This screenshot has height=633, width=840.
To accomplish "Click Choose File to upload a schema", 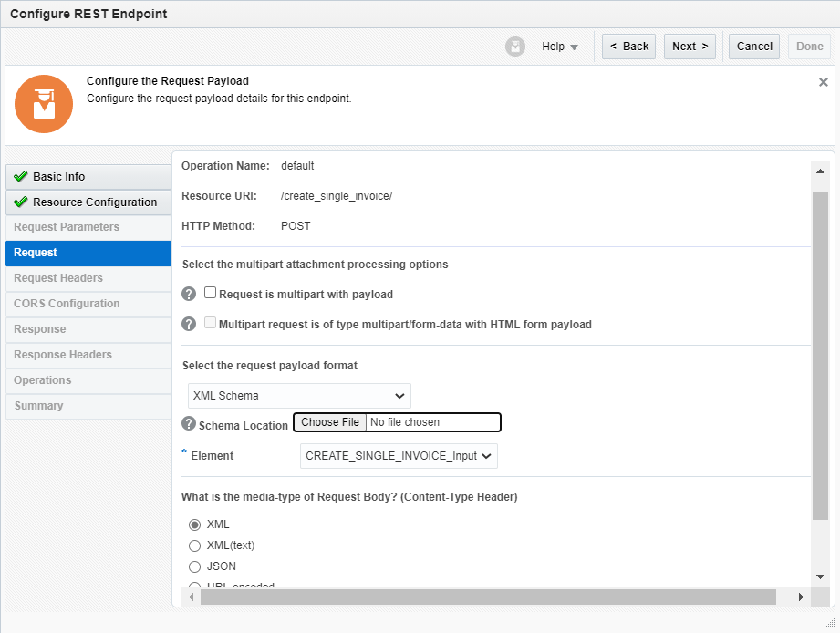I will (329, 421).
